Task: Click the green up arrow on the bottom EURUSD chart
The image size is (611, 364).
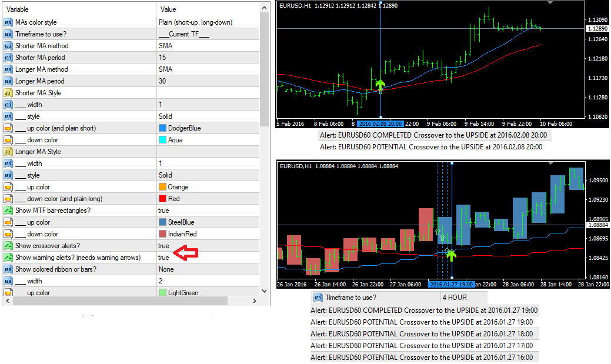Action: click(x=451, y=255)
